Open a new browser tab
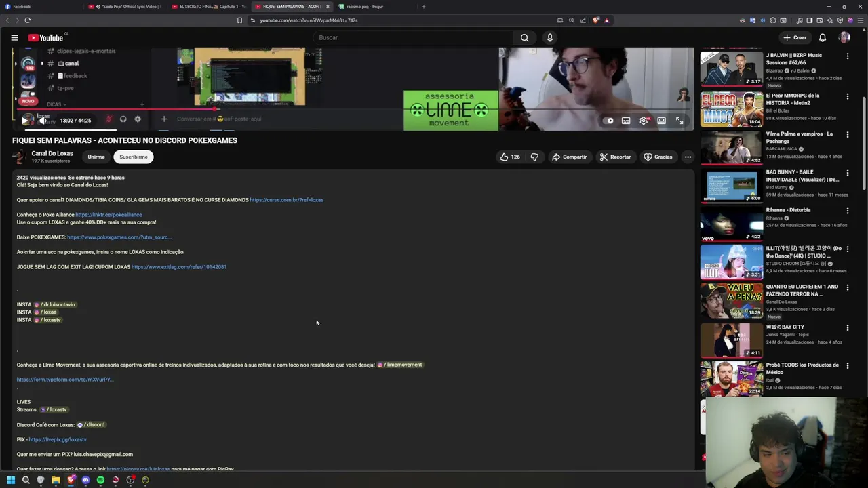The width and height of the screenshot is (868, 488). 424,7
